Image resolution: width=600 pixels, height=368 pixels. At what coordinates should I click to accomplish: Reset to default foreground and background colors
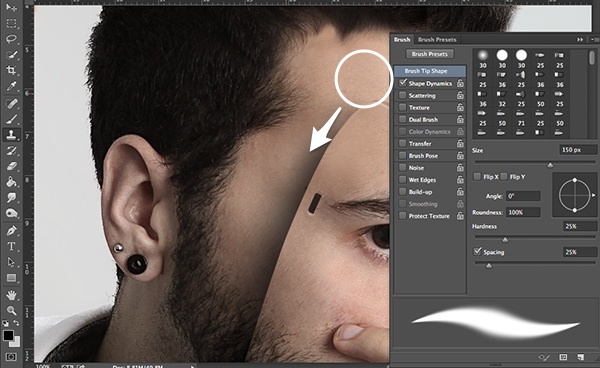click(x=5, y=323)
